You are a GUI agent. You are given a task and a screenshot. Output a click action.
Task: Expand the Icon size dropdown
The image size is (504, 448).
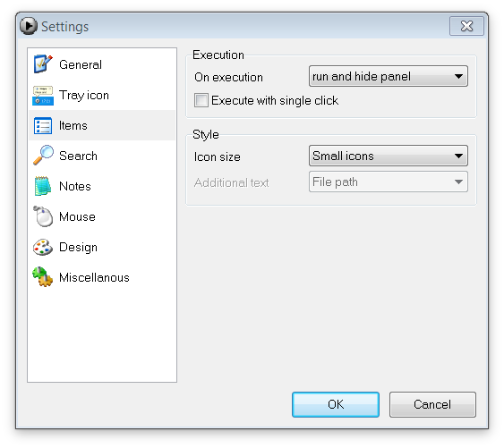(388, 156)
